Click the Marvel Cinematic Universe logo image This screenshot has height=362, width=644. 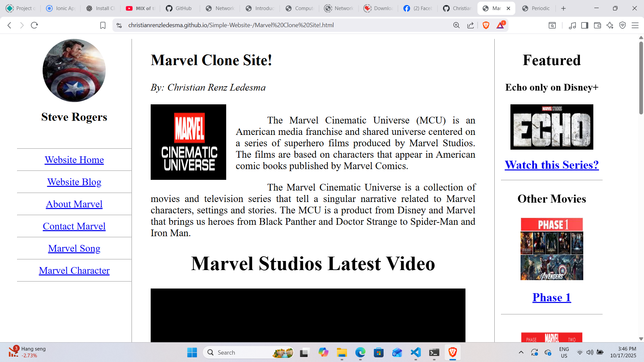point(188,142)
